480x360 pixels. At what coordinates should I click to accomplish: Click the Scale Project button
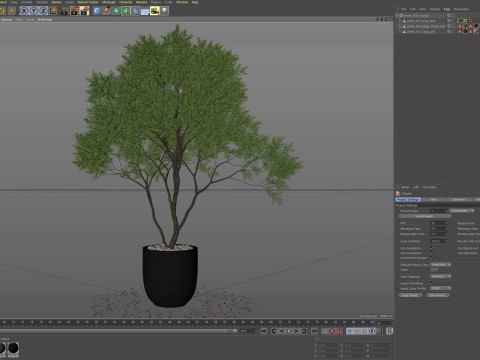click(x=424, y=216)
